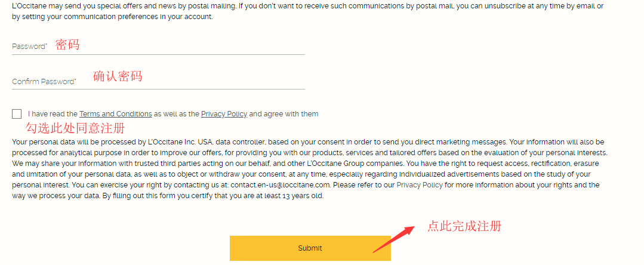The width and height of the screenshot is (644, 265).
Task: Check the Terms and Conditions agreement checkbox
Action: (17, 114)
